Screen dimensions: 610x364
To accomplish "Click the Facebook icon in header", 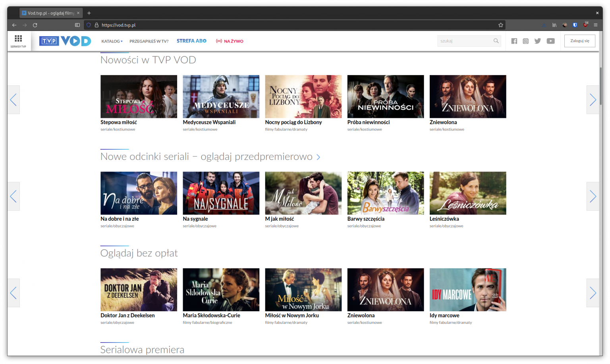I will [x=514, y=41].
